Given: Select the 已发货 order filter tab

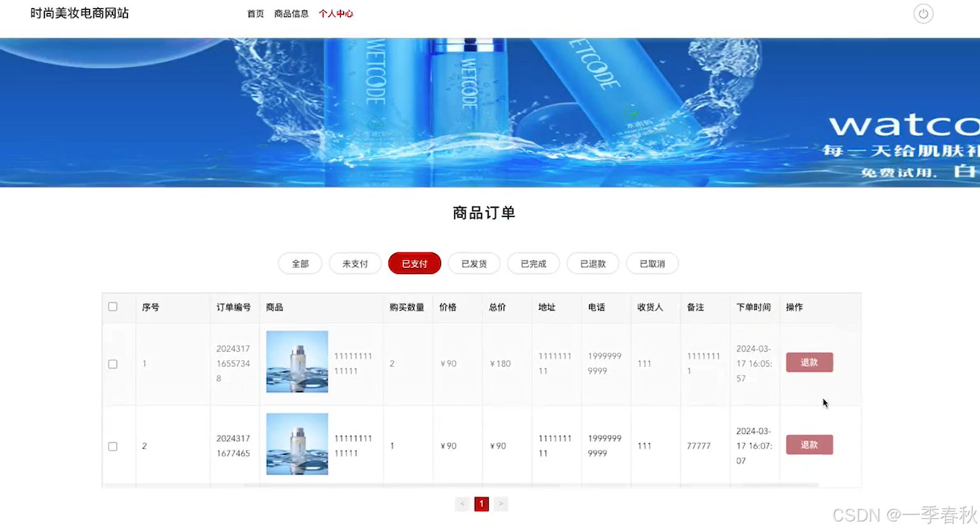Looking at the screenshot, I should 474,264.
